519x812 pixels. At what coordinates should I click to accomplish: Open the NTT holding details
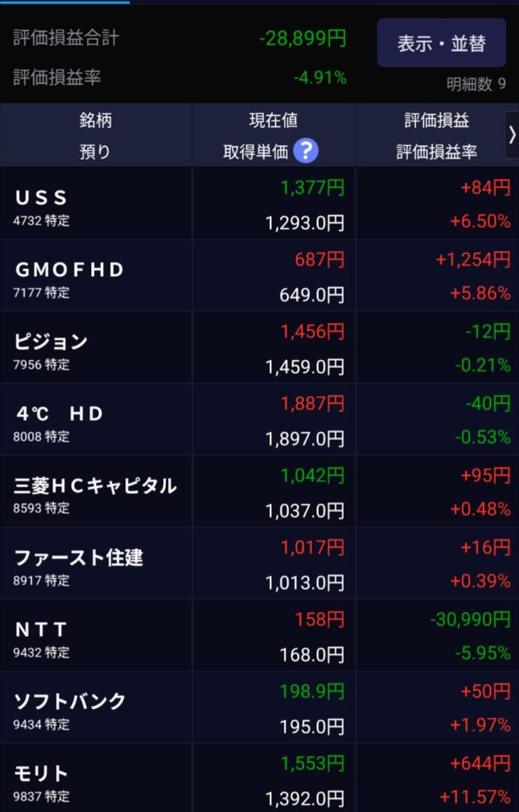pos(95,638)
